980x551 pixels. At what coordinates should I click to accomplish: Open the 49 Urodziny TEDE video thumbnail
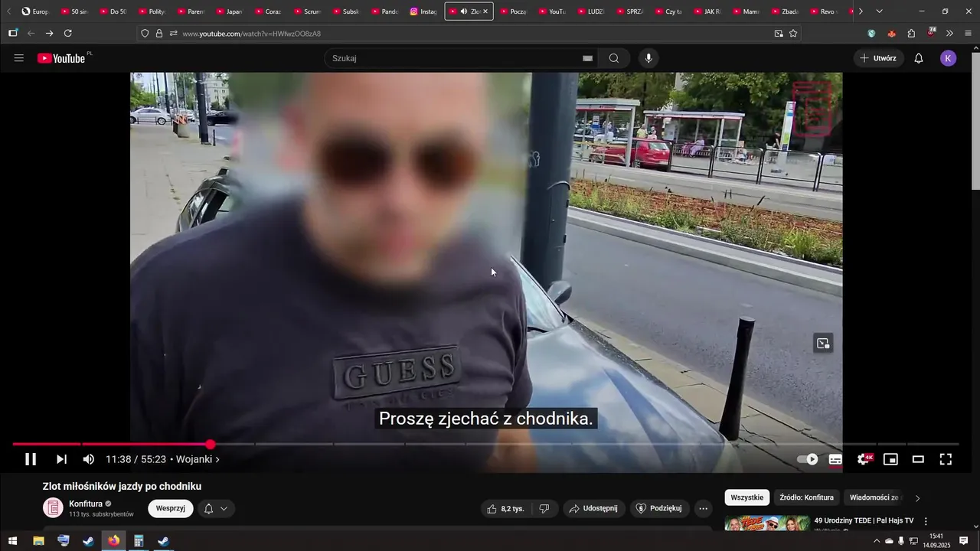(x=767, y=523)
